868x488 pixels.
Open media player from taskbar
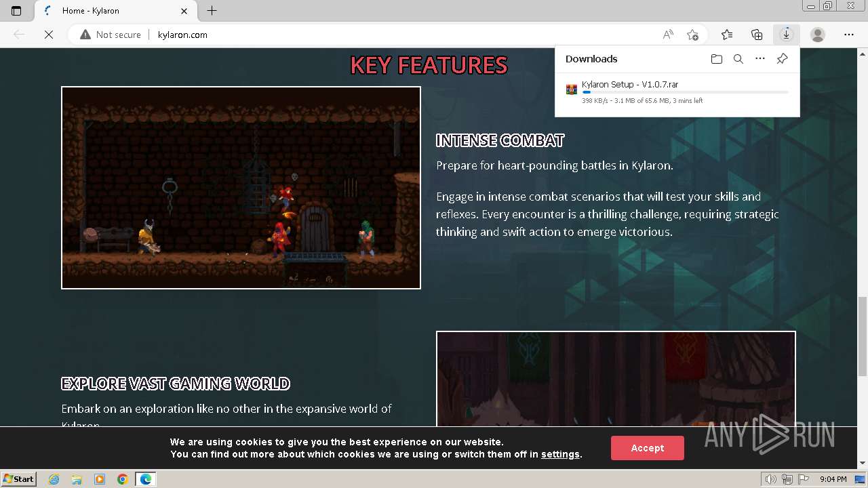(x=100, y=479)
